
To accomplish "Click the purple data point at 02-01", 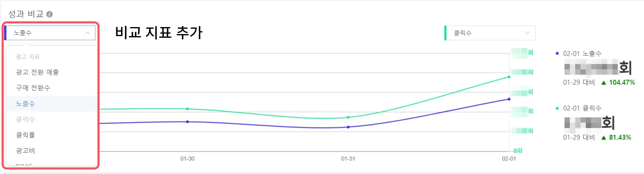I will click(x=509, y=99).
